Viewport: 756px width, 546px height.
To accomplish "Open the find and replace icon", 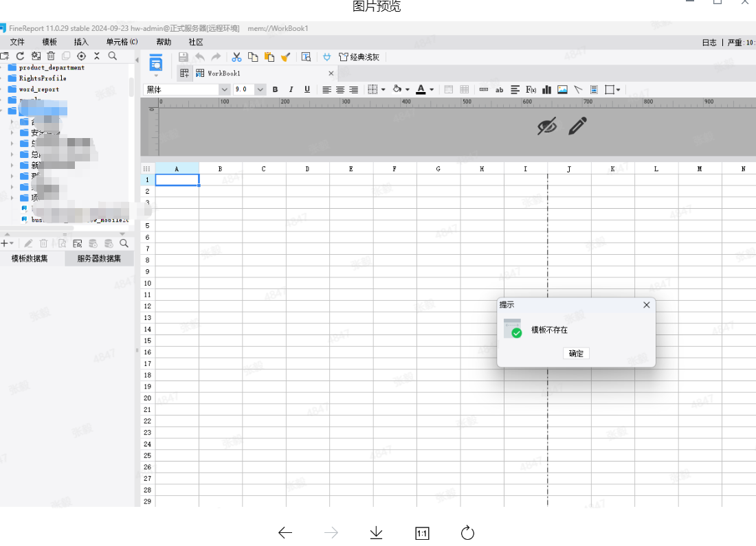I will 306,57.
